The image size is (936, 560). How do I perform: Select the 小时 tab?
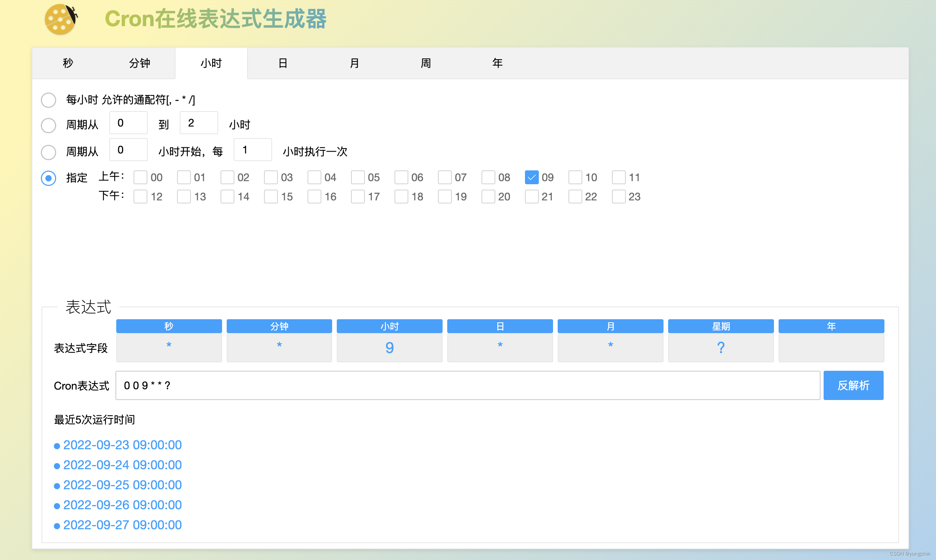(211, 63)
